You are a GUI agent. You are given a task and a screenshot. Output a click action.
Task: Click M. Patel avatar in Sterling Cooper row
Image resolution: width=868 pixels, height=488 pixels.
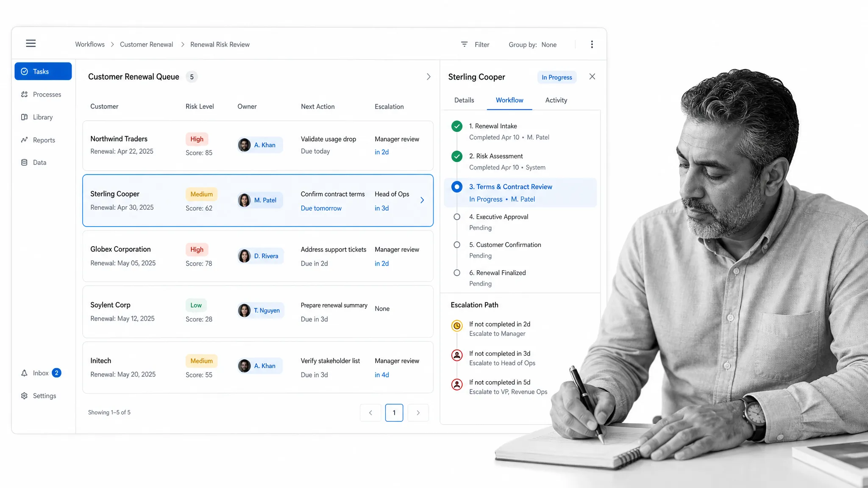click(x=244, y=200)
